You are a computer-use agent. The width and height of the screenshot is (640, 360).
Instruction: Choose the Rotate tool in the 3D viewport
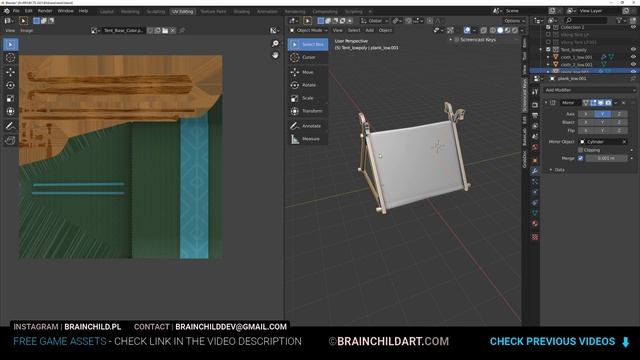tap(308, 85)
